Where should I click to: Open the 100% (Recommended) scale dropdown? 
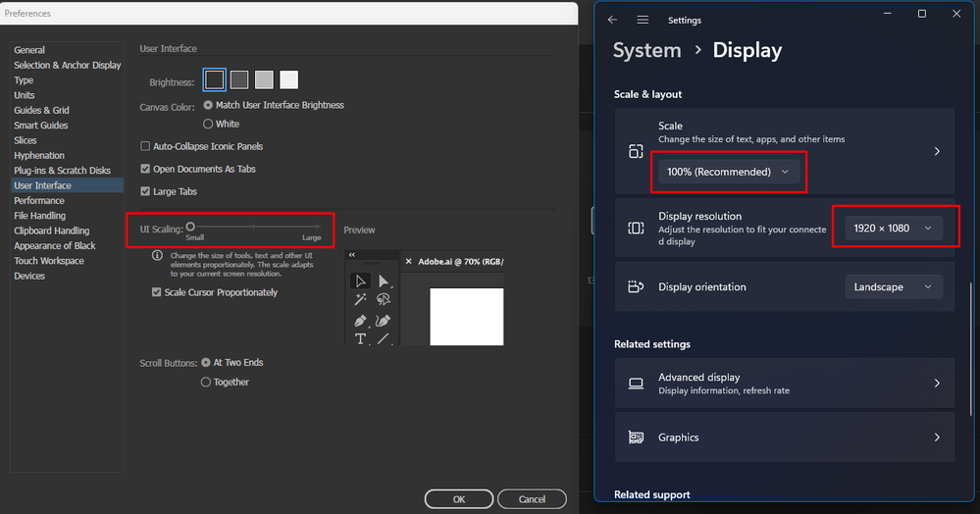click(x=728, y=172)
